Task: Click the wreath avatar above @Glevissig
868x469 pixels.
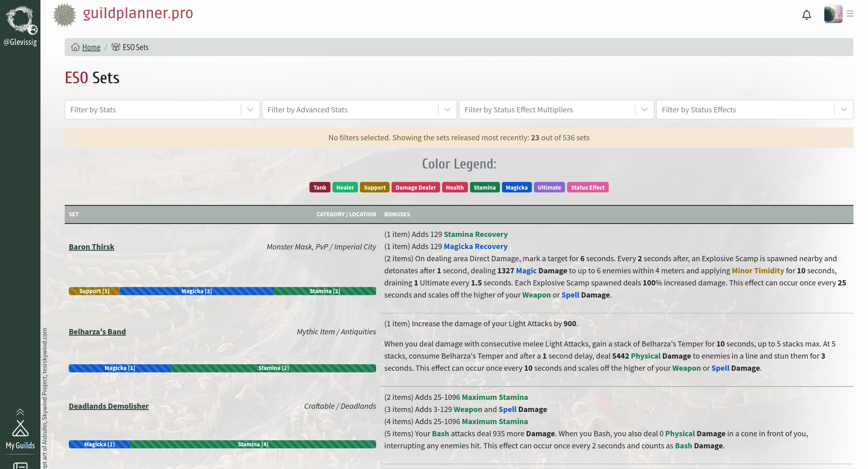Action: (x=20, y=18)
